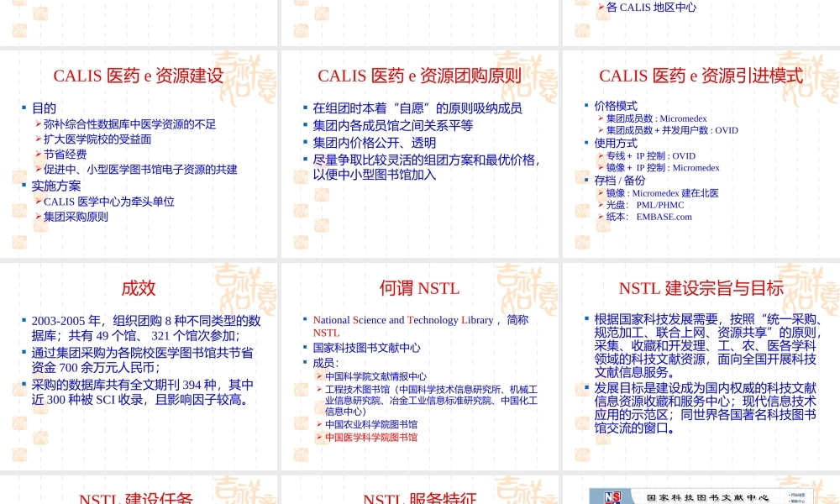
Task: Open the slide titled CALIS 医药 e 资源建设
Action: click(x=139, y=154)
